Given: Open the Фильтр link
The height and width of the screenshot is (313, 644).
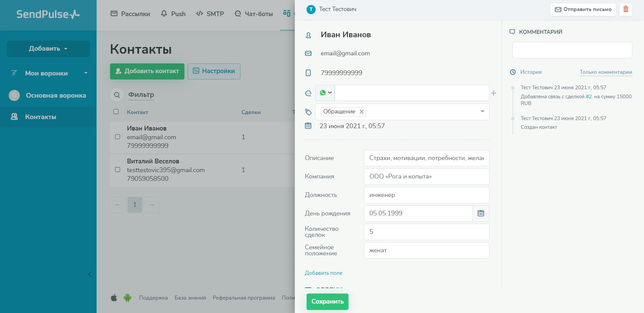Looking at the screenshot, I should click(x=141, y=95).
